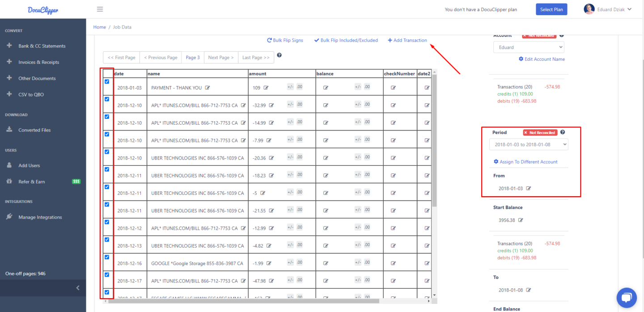Image resolution: width=644 pixels, height=312 pixels.
Task: Click the user avatar picture
Action: coord(589,9)
